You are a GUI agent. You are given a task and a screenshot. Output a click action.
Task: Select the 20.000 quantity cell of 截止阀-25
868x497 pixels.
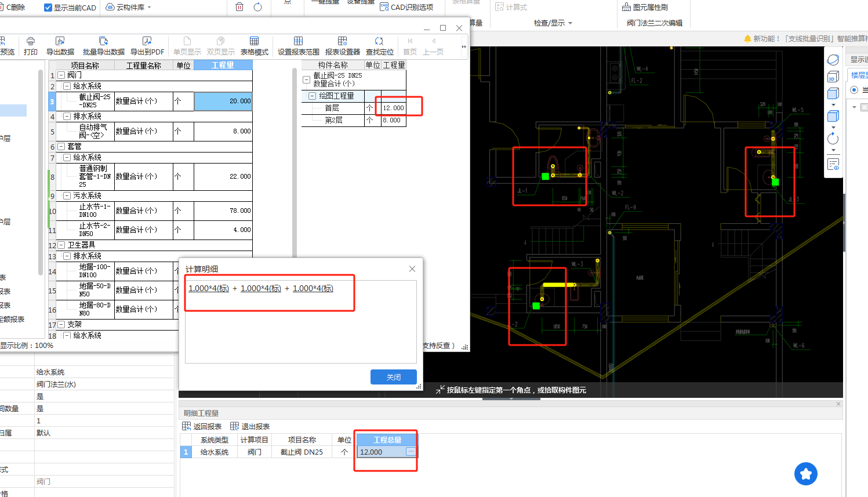(x=223, y=101)
